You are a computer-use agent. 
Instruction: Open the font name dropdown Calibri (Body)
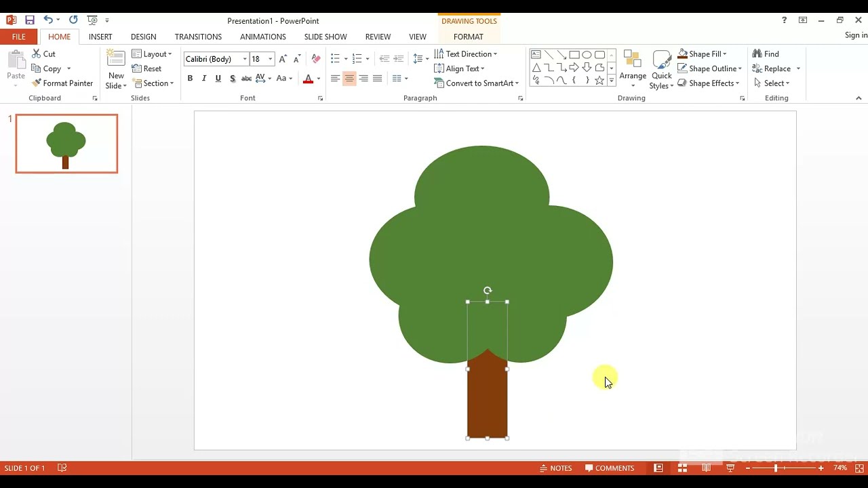245,59
